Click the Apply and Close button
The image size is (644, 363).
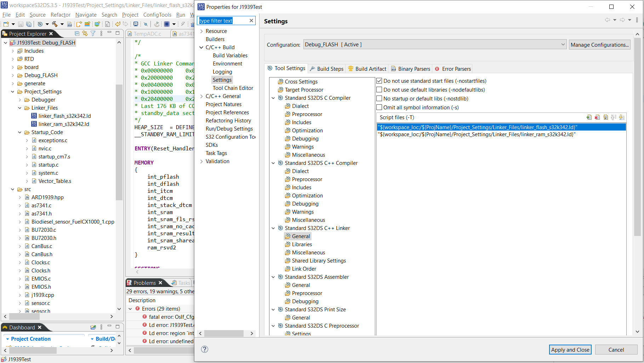pyautogui.click(x=570, y=350)
